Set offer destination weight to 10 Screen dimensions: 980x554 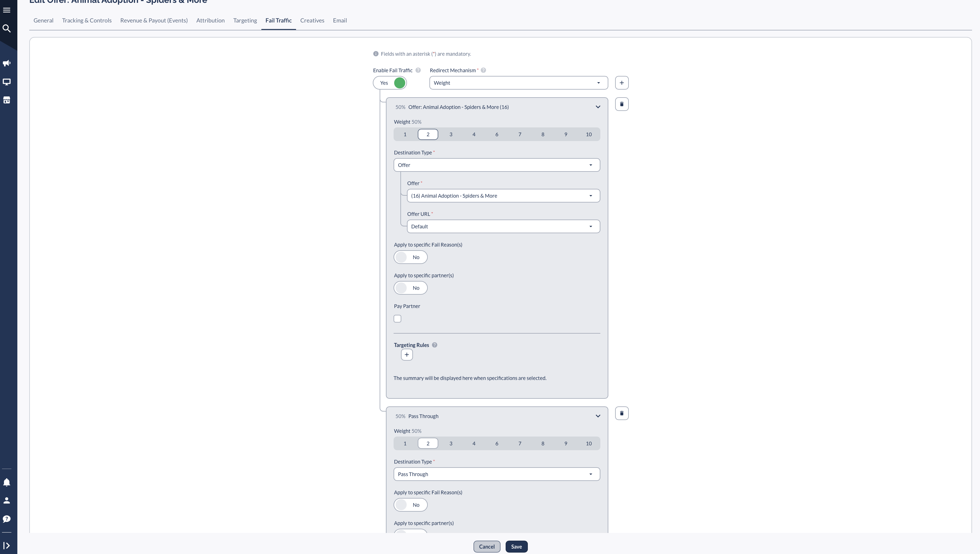[x=588, y=134]
